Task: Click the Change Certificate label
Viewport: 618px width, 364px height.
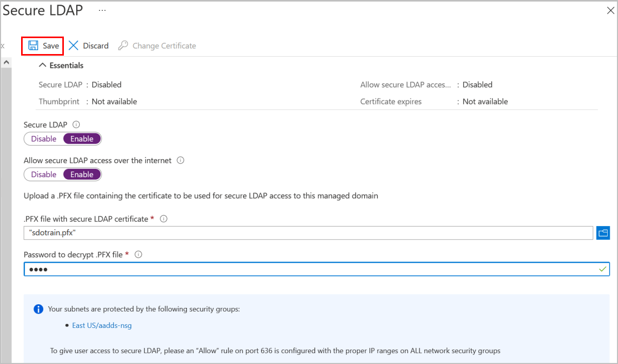Action: [164, 46]
